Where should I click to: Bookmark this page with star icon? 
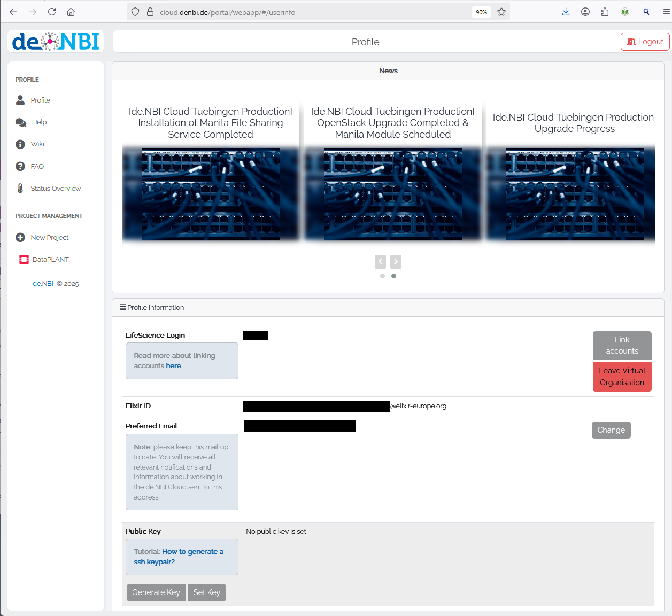coord(501,12)
